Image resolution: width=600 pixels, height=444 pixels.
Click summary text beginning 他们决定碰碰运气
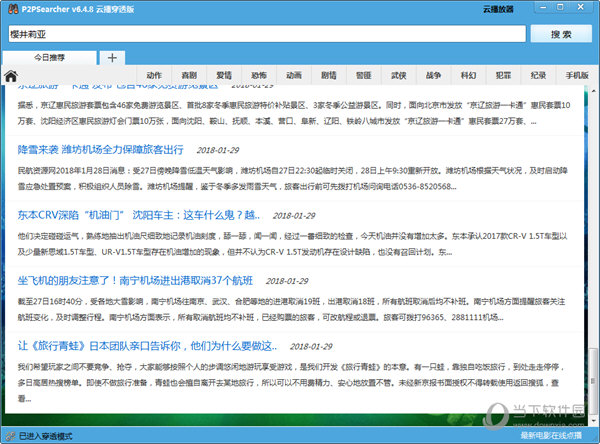(293, 244)
